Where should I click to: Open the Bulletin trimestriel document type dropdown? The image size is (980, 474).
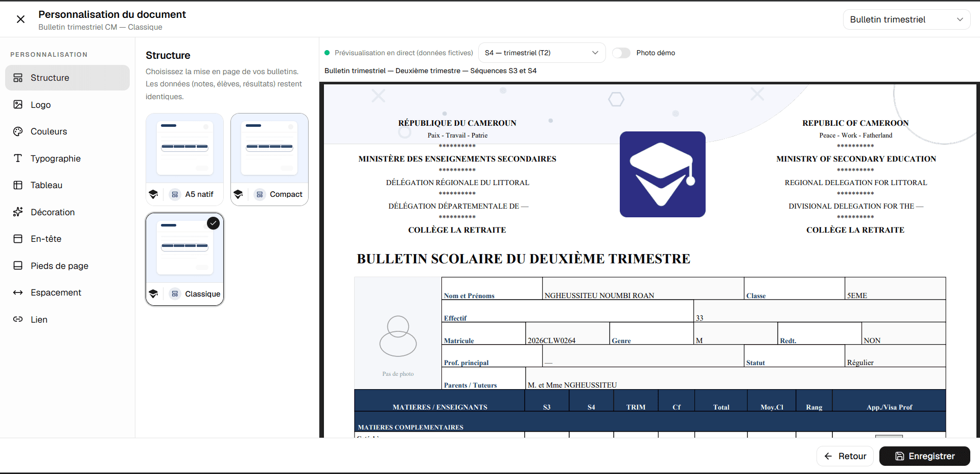(x=906, y=19)
